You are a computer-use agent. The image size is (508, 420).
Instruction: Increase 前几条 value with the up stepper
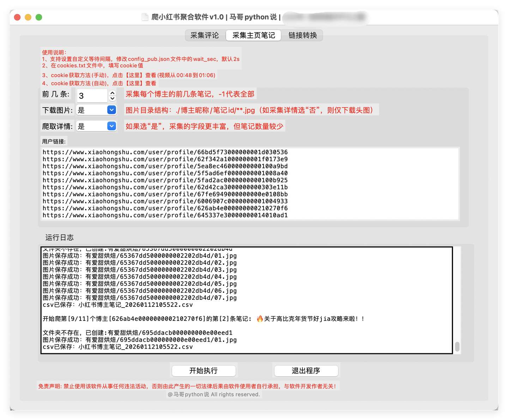coord(112,93)
